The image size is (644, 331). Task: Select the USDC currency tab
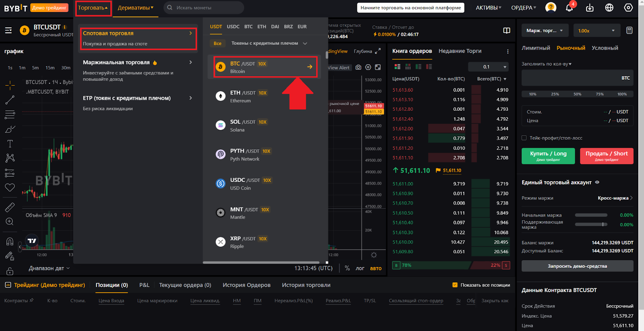[x=233, y=27]
